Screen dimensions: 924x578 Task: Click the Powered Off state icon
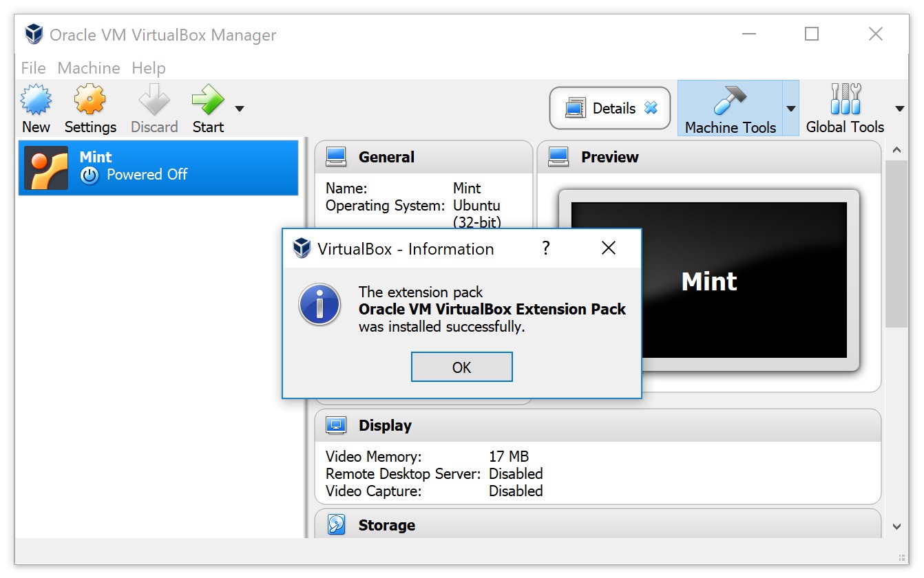(x=90, y=175)
